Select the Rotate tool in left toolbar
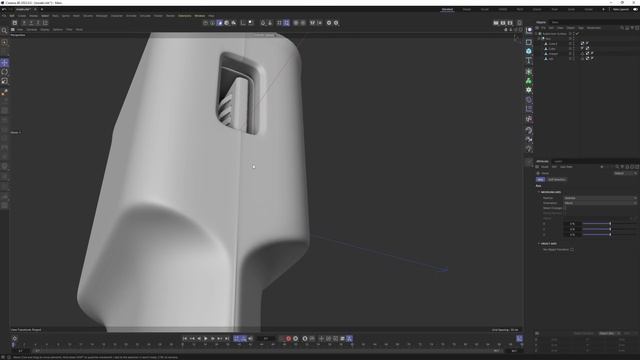The image size is (640, 360). pyautogui.click(x=4, y=72)
